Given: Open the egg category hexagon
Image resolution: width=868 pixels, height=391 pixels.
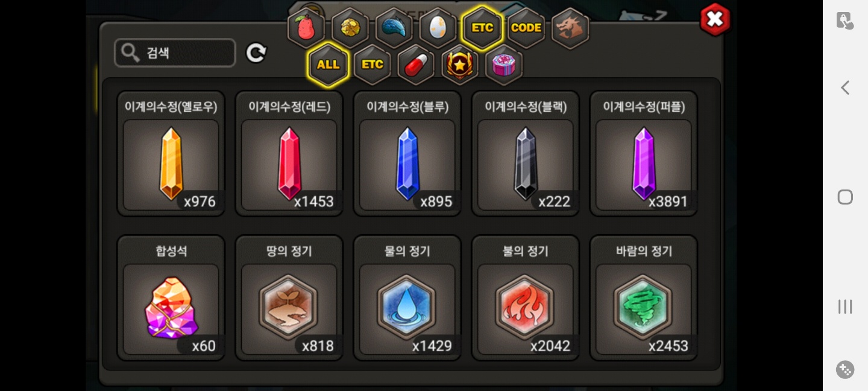Looking at the screenshot, I should coord(438,28).
